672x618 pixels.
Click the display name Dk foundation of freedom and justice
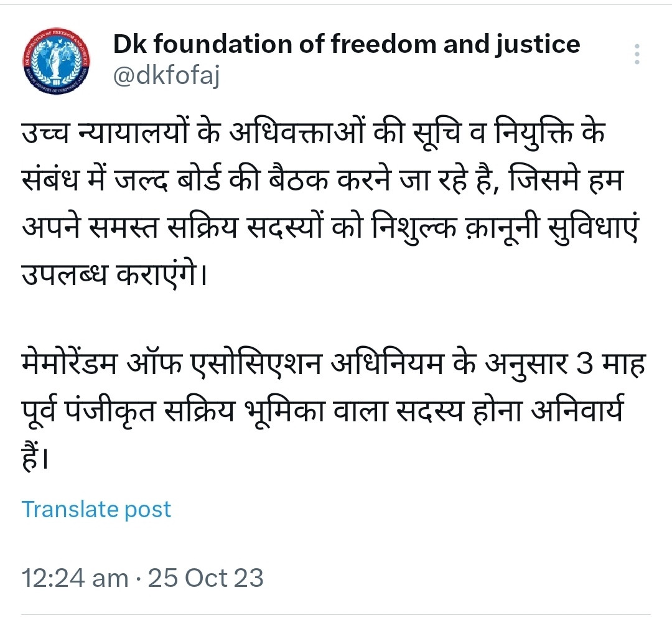tap(346, 45)
